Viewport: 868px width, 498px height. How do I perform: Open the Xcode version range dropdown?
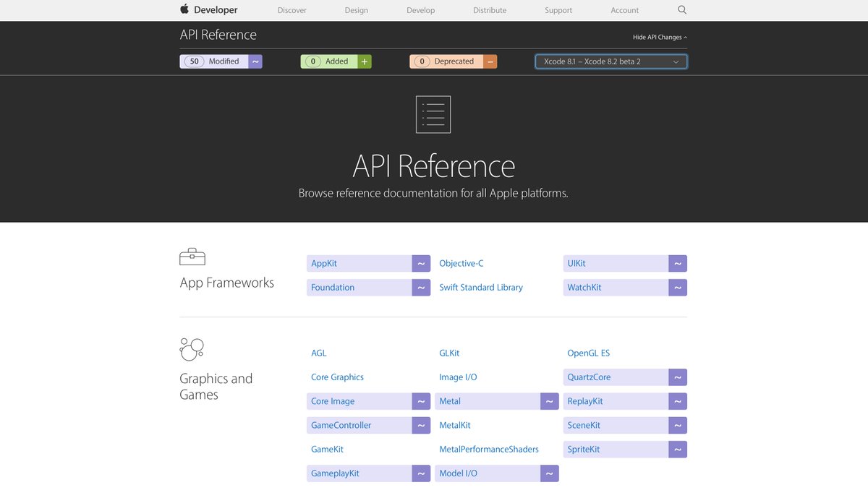pos(611,61)
